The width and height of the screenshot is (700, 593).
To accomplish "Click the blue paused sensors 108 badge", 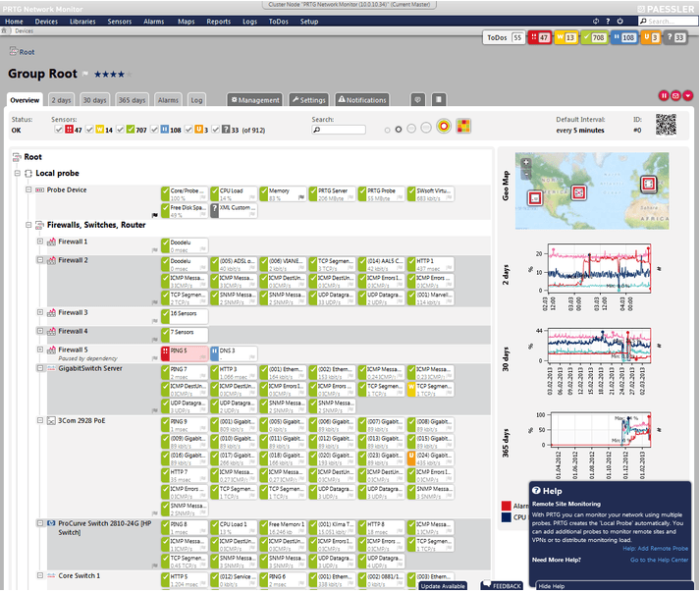I will (x=624, y=37).
